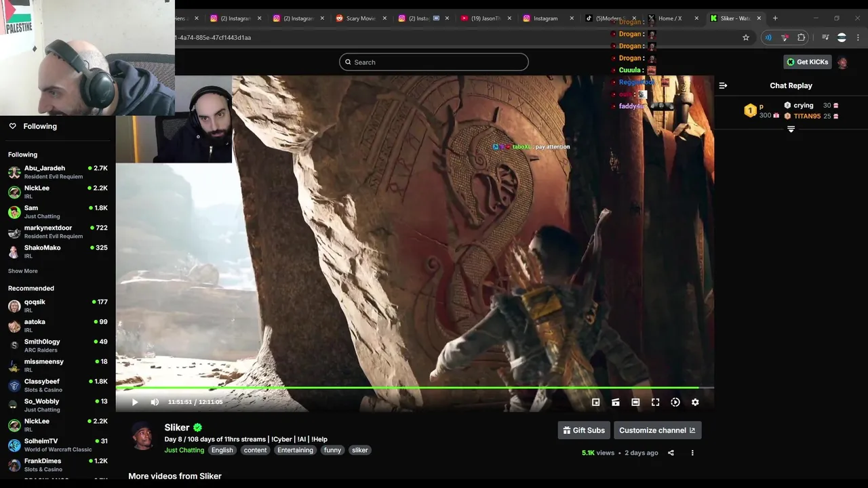Viewport: 868px width, 488px height.
Task: Share this video
Action: pyautogui.click(x=671, y=453)
